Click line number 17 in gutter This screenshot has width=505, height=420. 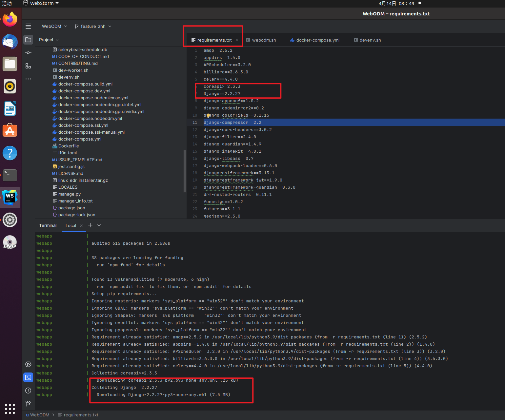click(195, 166)
